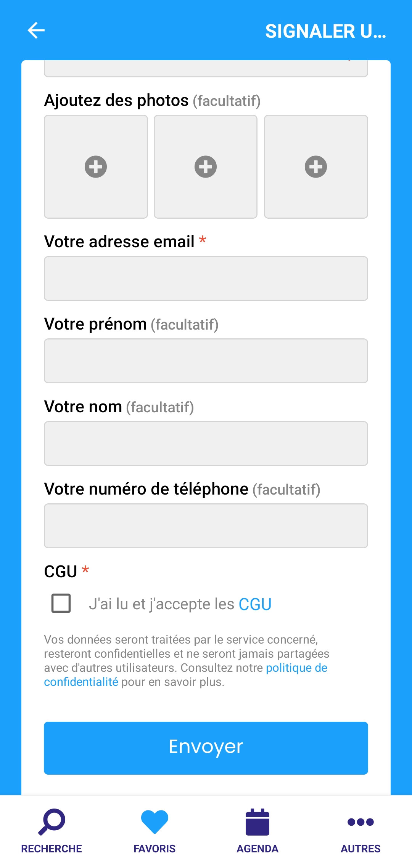Focus the phone number field

[x=206, y=526]
